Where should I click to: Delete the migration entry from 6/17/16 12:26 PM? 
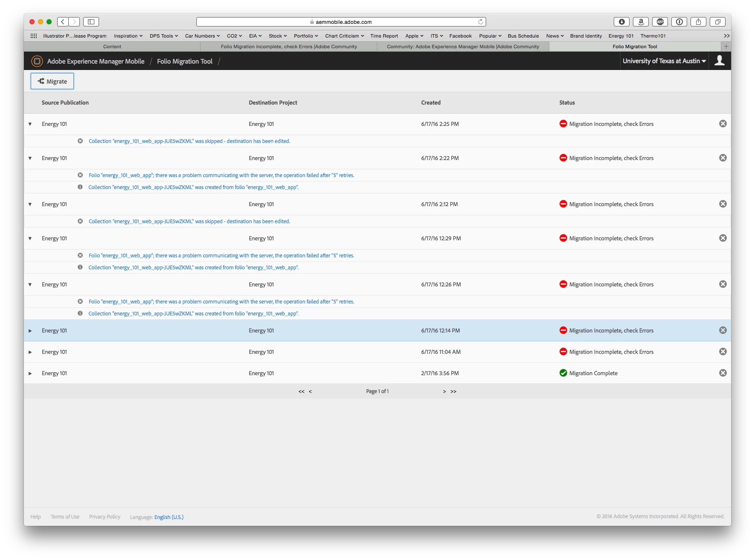pos(723,284)
